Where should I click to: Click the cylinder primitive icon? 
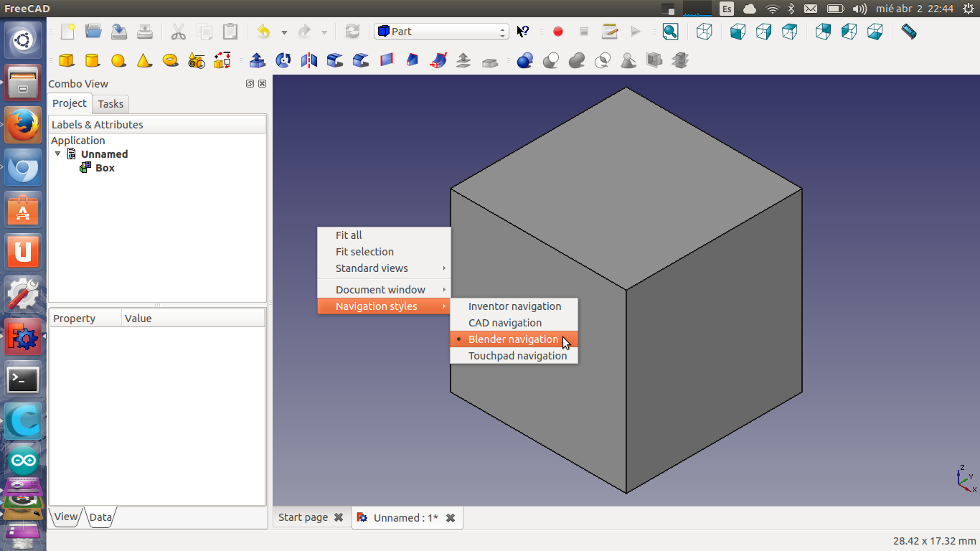(92, 60)
